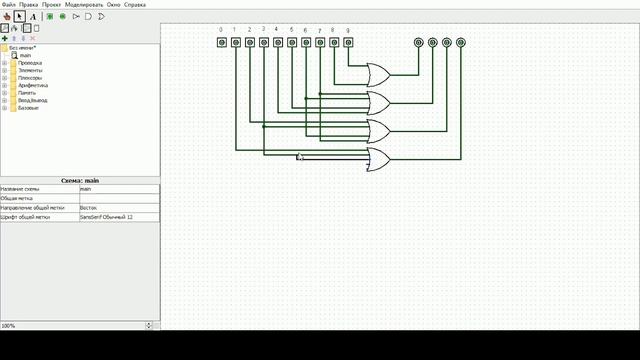Open the Файл menu
Image resolution: width=640 pixels, height=360 pixels.
point(9,5)
